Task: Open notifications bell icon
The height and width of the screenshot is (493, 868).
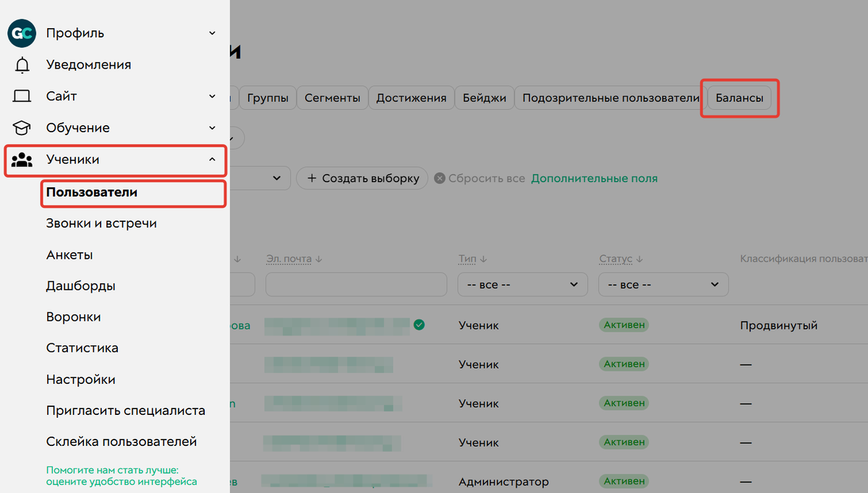Action: tap(22, 65)
